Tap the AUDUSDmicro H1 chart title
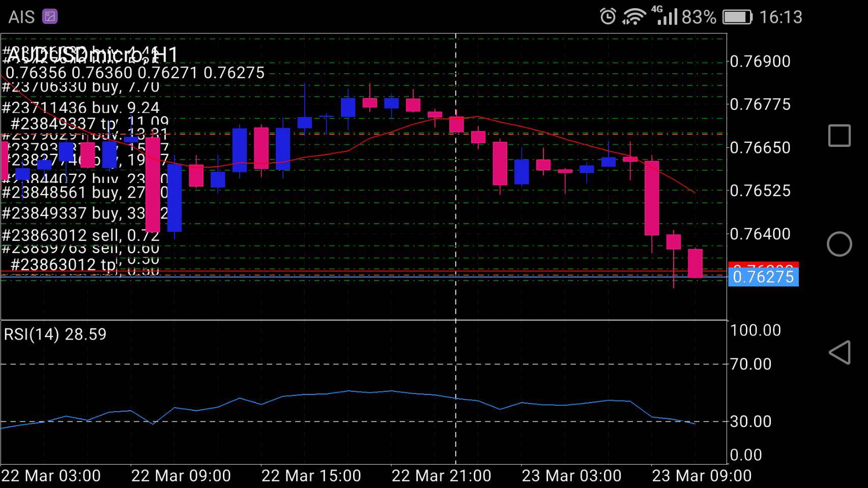868x488 pixels. tap(93, 54)
